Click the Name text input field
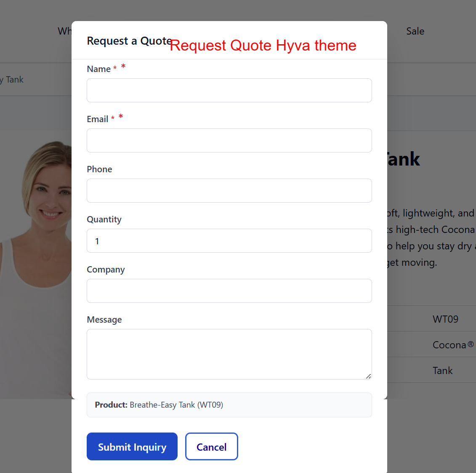Screen dimensions: 476x473 229,90
